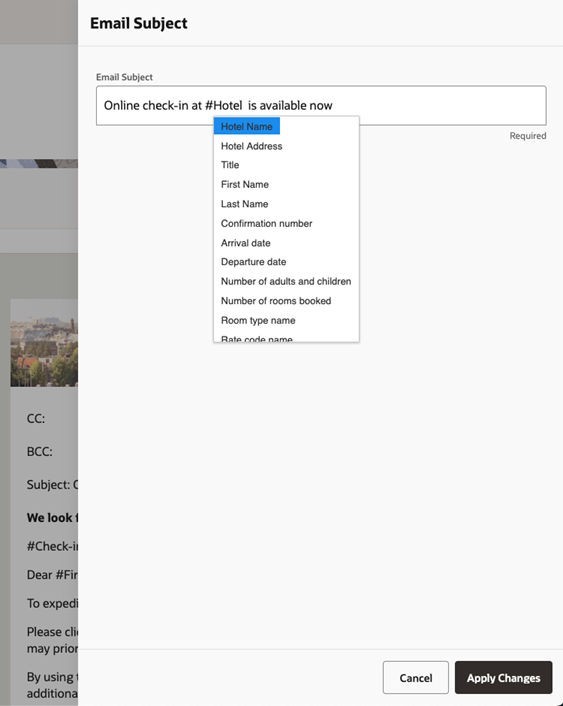
Task: Choose Number of rooms booked
Action: pyautogui.click(x=276, y=301)
